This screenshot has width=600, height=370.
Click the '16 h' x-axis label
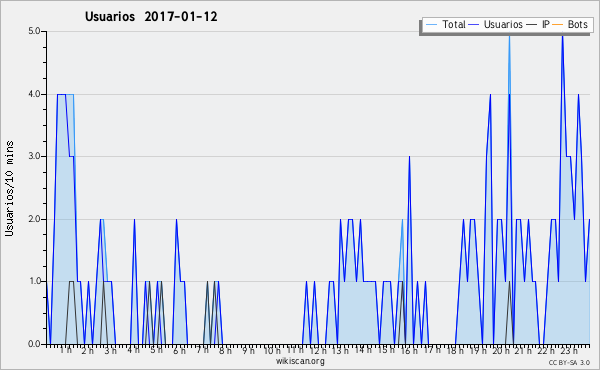409,350
